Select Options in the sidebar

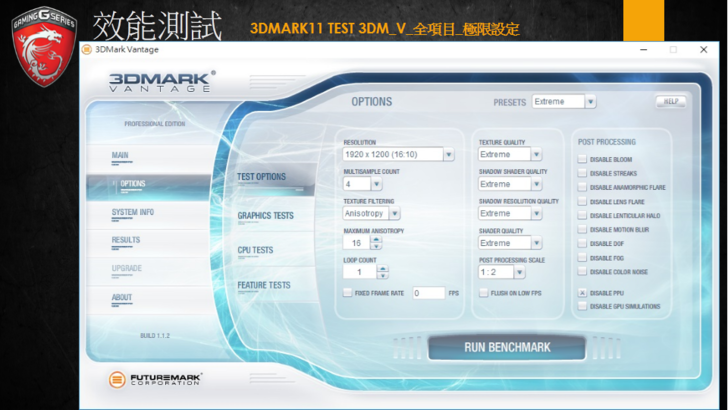[x=149, y=186]
